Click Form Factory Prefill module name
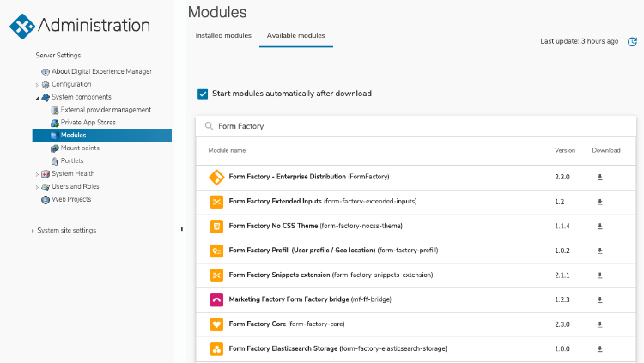The image size is (644, 363). (302, 250)
